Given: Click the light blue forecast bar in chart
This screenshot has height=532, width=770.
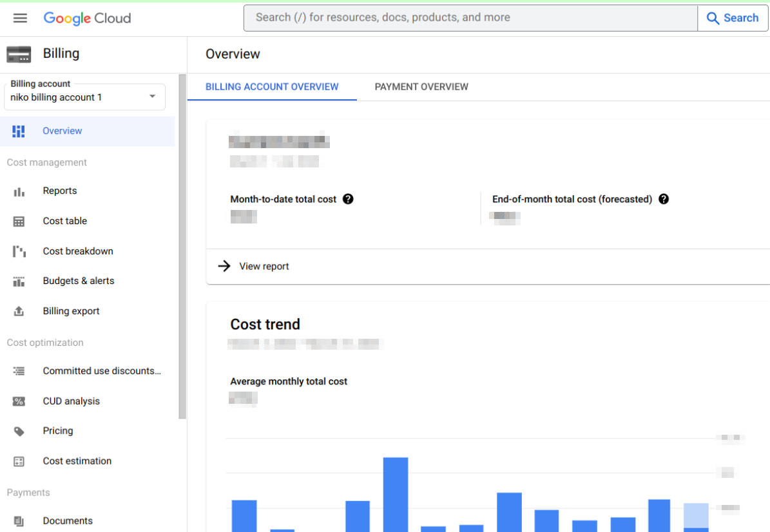Looking at the screenshot, I should [x=696, y=515].
